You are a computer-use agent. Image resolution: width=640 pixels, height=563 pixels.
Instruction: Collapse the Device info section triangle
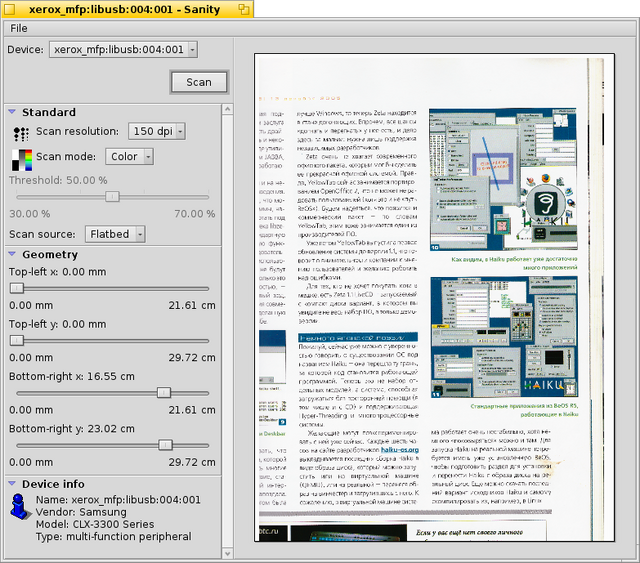point(12,483)
